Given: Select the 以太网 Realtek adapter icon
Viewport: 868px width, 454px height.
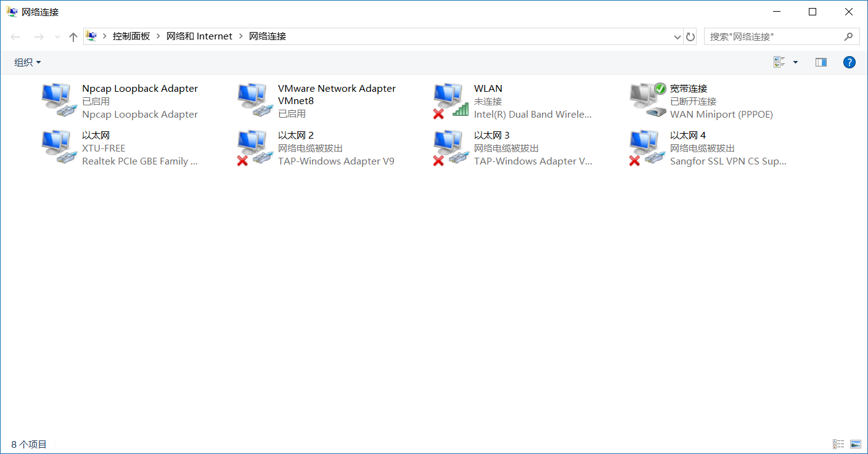Looking at the screenshot, I should pos(60,147).
